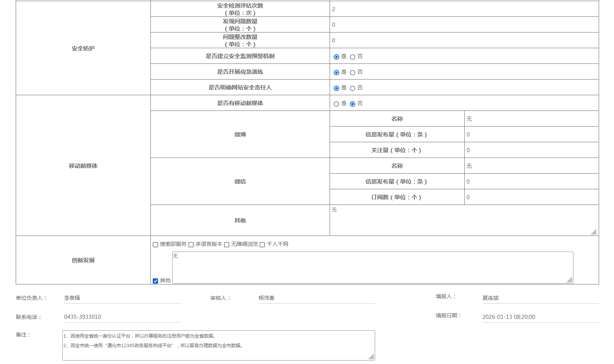Focus the 微博 名称 field
Viewport: 614px width, 364px height.
pos(531,119)
